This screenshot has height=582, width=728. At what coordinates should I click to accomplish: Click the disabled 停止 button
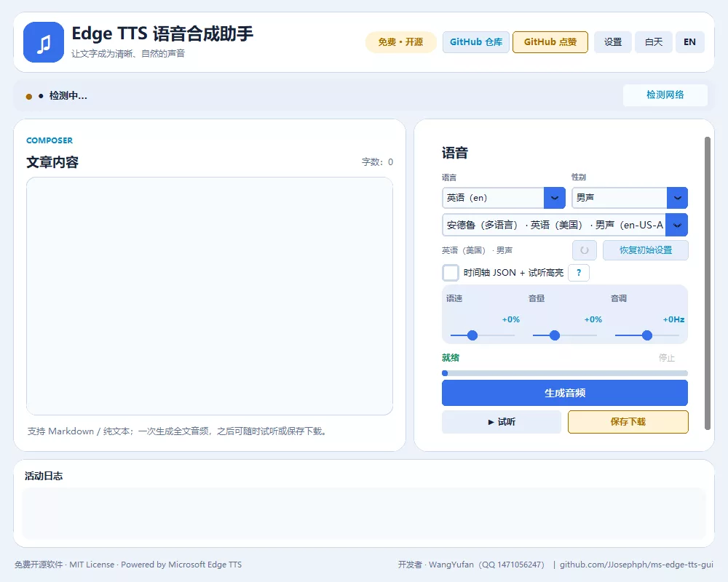pos(666,358)
